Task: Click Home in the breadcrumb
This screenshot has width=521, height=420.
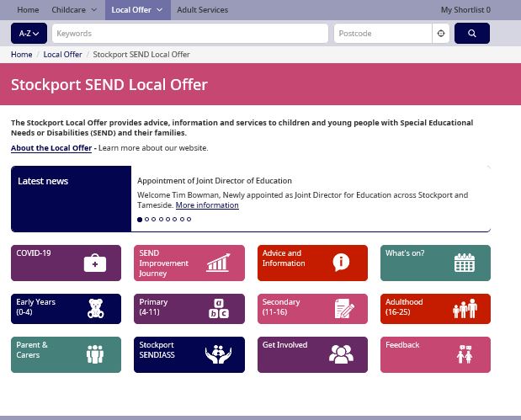Action: click(22, 54)
